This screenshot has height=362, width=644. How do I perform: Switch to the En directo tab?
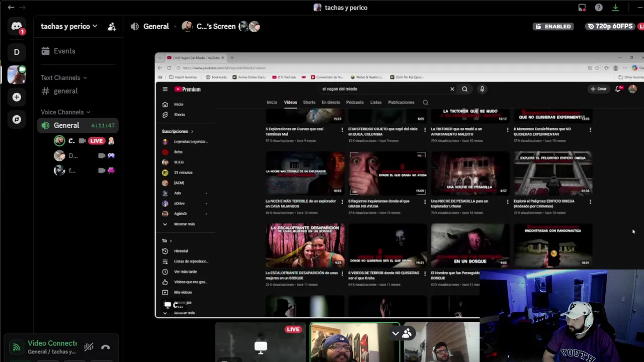(x=331, y=103)
